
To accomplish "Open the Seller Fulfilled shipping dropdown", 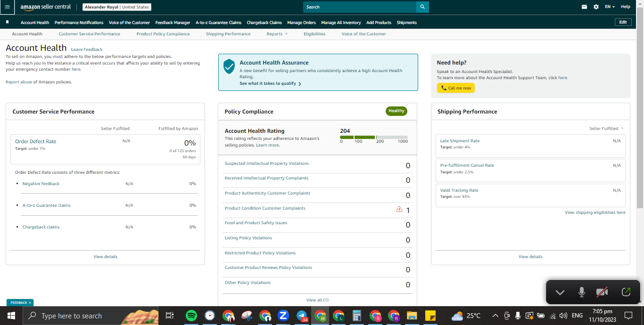I will pyautogui.click(x=606, y=128).
